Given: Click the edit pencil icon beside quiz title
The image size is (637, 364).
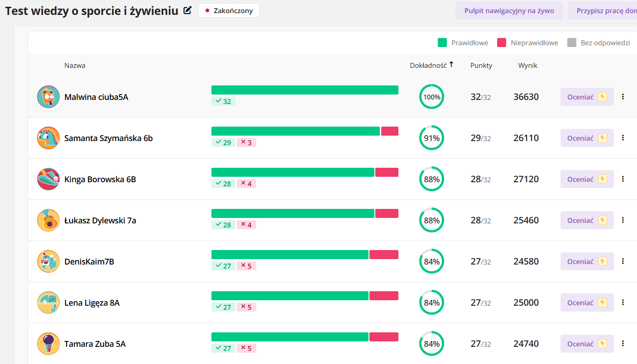Looking at the screenshot, I should (187, 10).
